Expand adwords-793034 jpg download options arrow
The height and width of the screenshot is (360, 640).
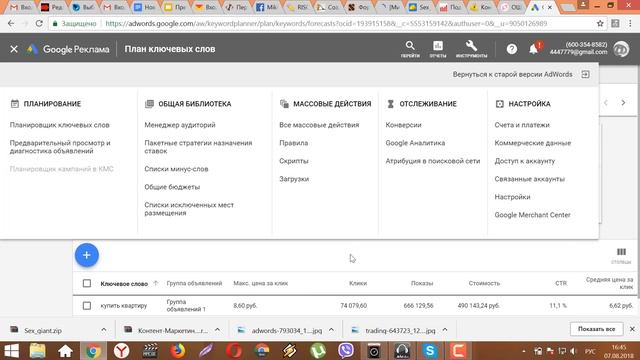[331, 330]
